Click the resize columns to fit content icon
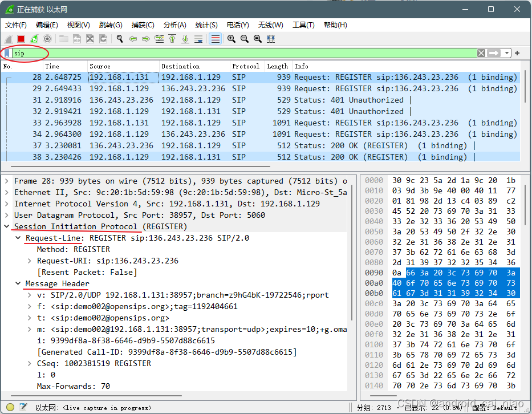The width and height of the screenshot is (532, 414). (x=271, y=39)
